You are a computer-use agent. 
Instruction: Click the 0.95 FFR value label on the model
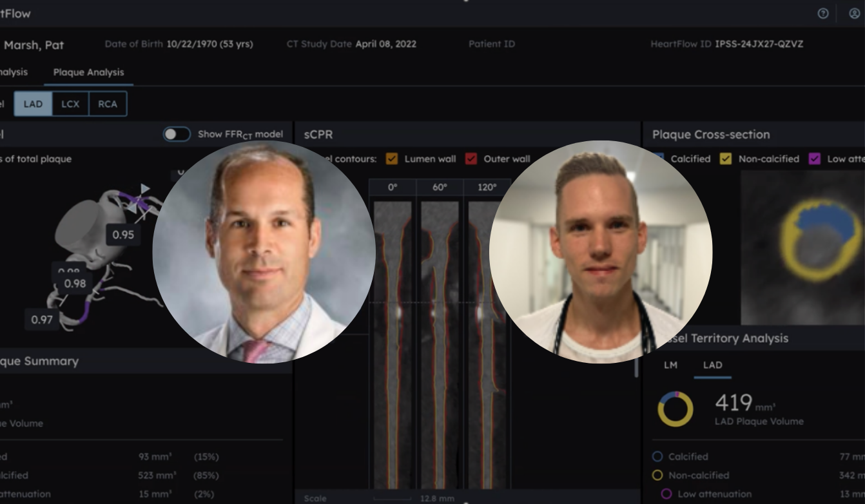pyautogui.click(x=123, y=235)
